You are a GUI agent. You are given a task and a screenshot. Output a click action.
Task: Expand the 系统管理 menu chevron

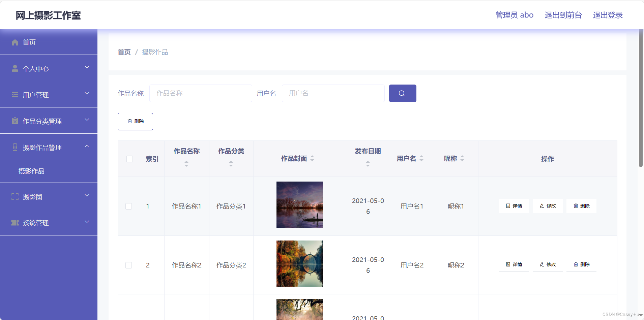(x=87, y=222)
